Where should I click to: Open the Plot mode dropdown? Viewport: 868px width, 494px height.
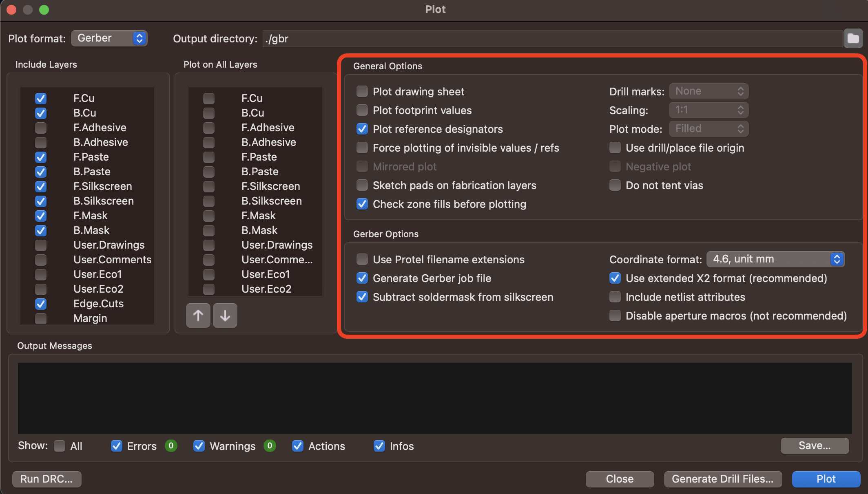pyautogui.click(x=709, y=129)
